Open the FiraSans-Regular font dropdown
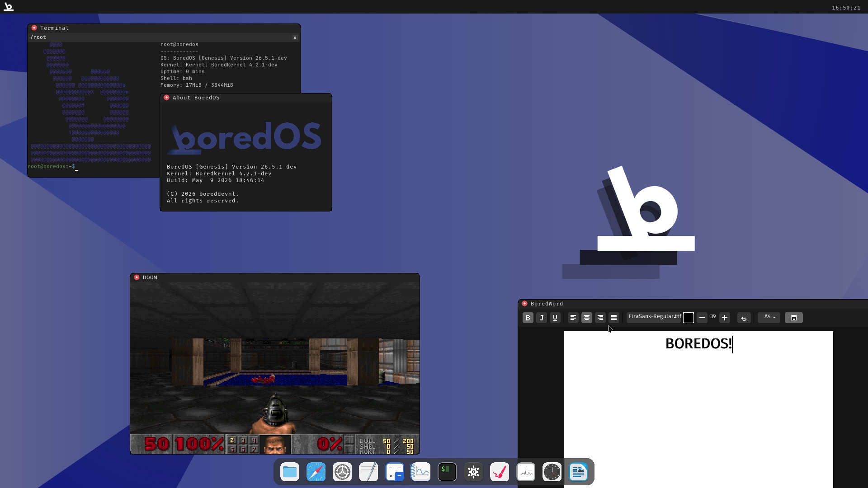 654,317
